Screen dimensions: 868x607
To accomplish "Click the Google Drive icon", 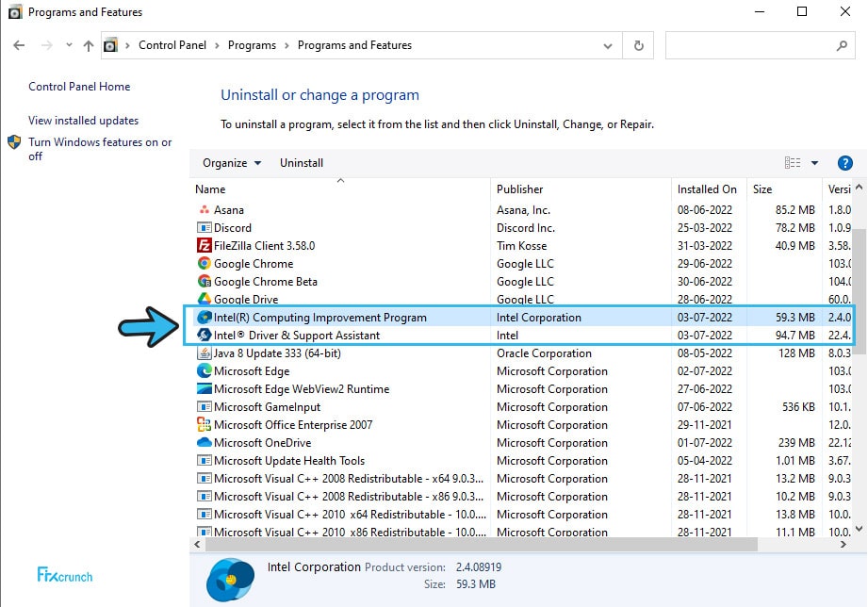I will pos(205,299).
